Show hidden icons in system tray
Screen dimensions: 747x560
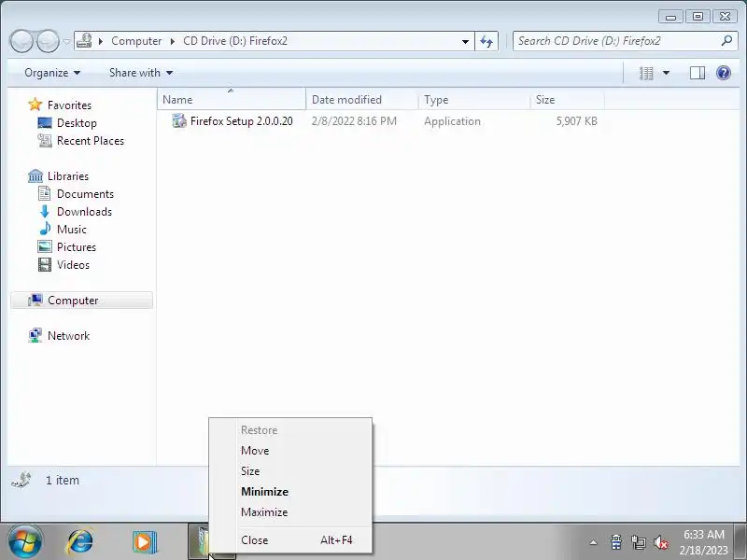(593, 542)
